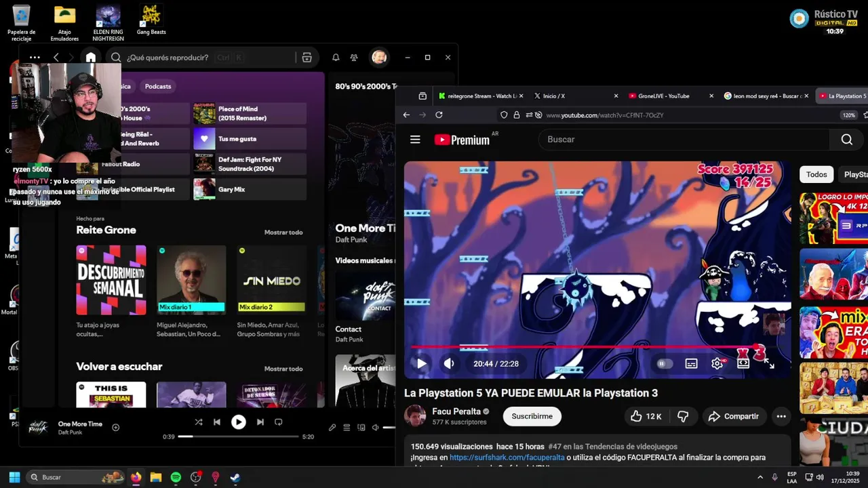Click the YouTube 'Buscar' search box
The width and height of the screenshot is (868, 488).
[685, 140]
